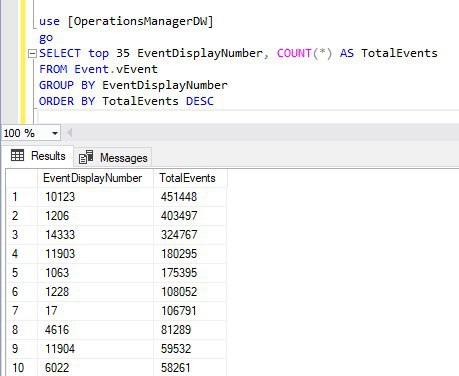Click the GROUP BY line in editor

pyautogui.click(x=133, y=85)
